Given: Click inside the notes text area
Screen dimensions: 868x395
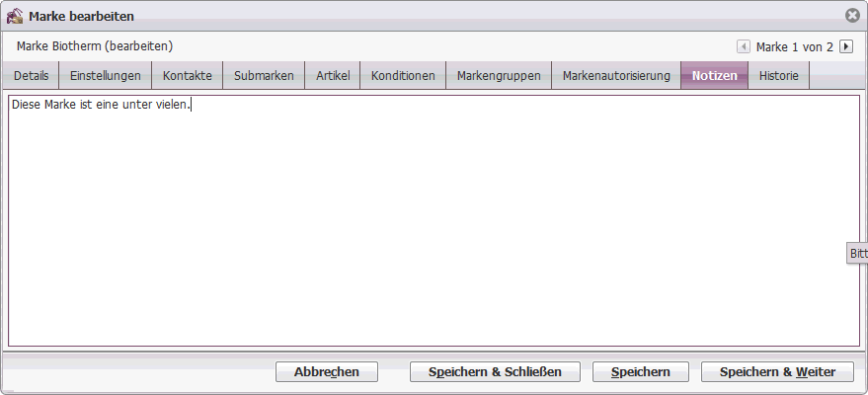Looking at the screenshot, I should tap(434, 221).
